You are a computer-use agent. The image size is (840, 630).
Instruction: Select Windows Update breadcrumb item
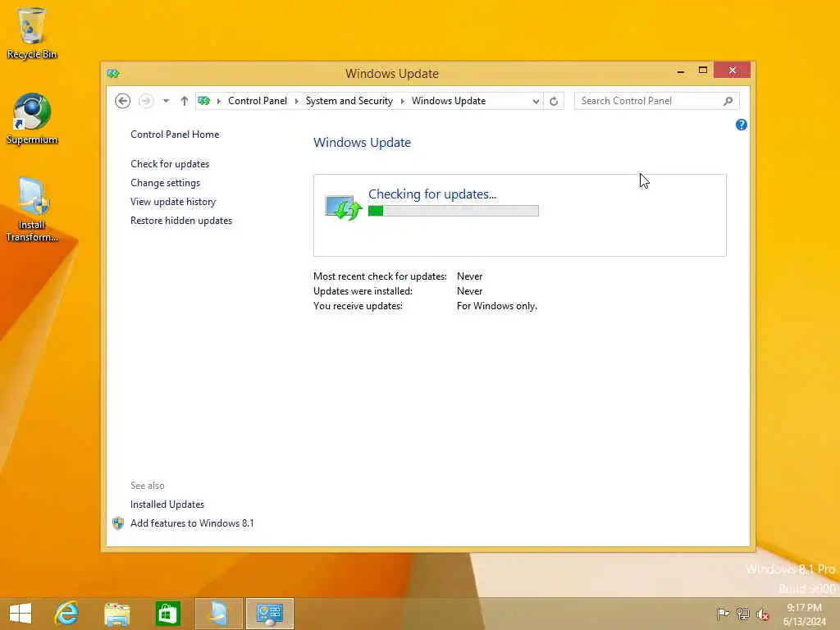[449, 101]
